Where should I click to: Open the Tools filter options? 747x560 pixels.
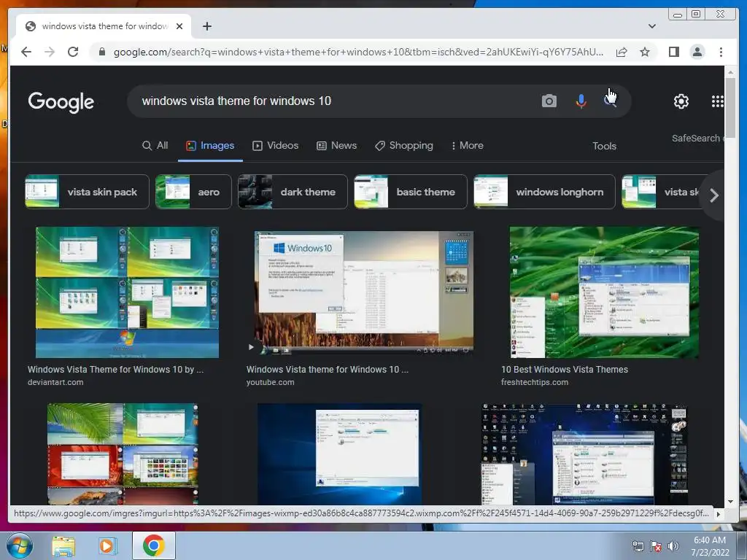[604, 146]
